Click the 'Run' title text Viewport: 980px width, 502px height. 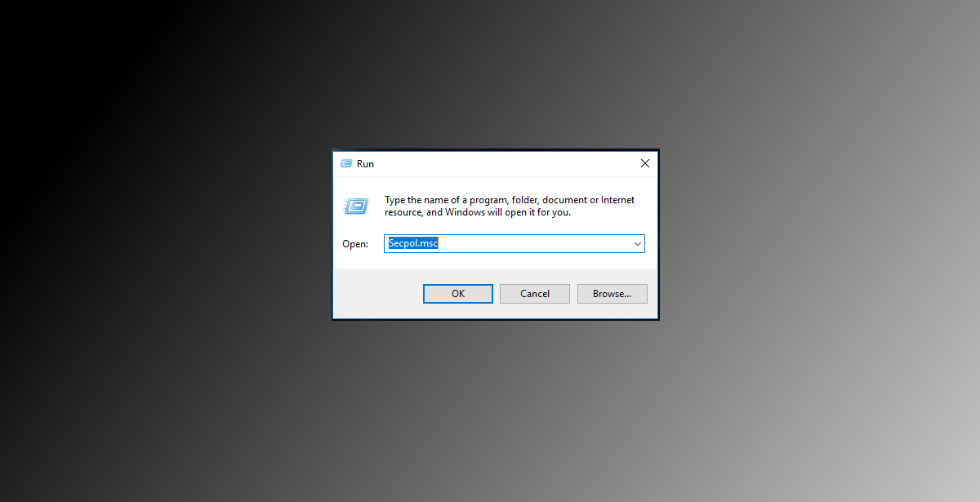366,164
